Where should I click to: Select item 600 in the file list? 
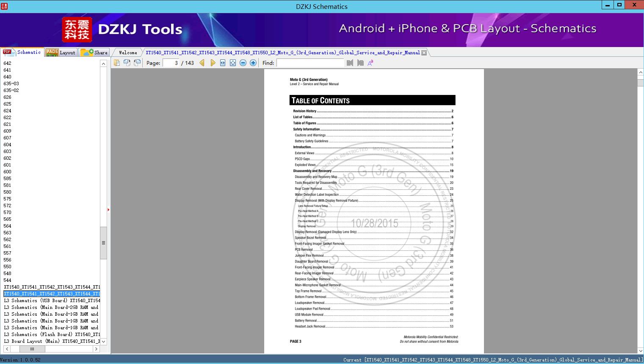click(8, 172)
